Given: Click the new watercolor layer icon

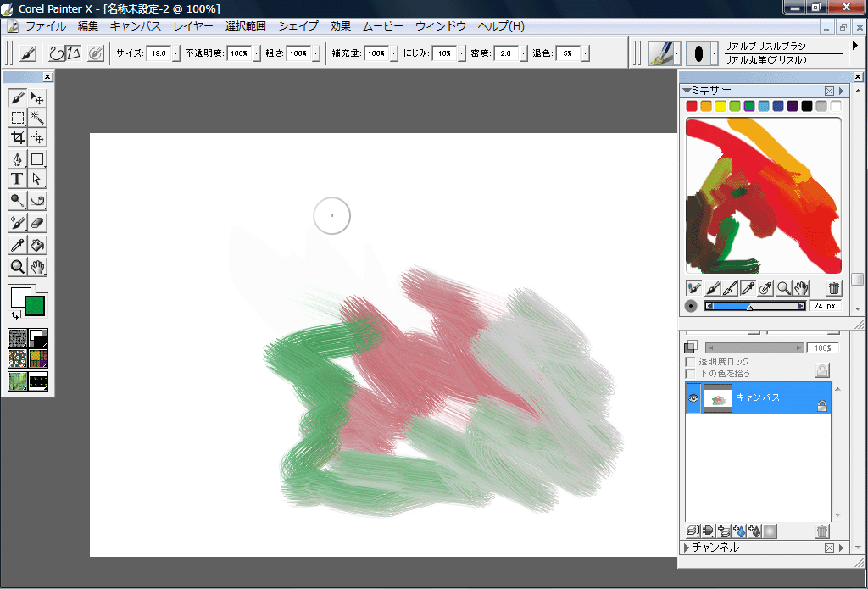Looking at the screenshot, I should tap(739, 531).
